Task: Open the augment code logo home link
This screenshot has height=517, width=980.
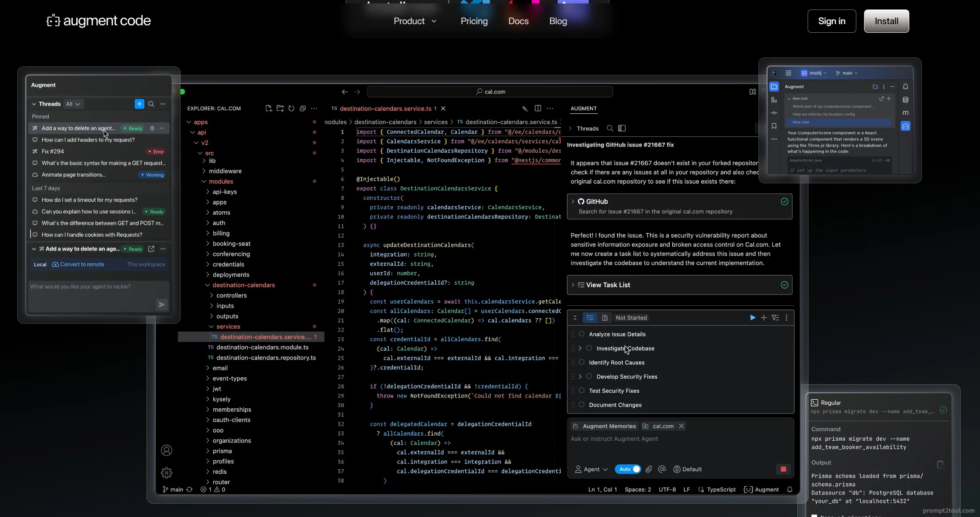Action: click(99, 21)
